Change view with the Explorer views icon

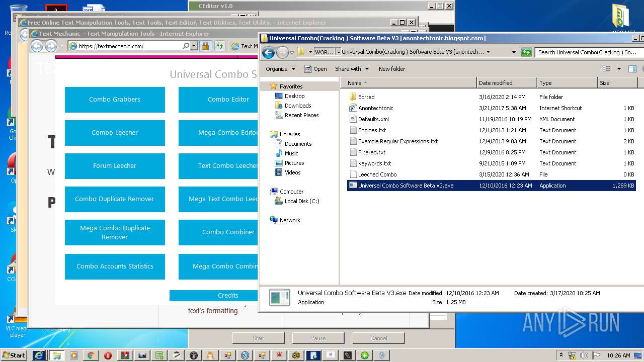tap(607, 69)
